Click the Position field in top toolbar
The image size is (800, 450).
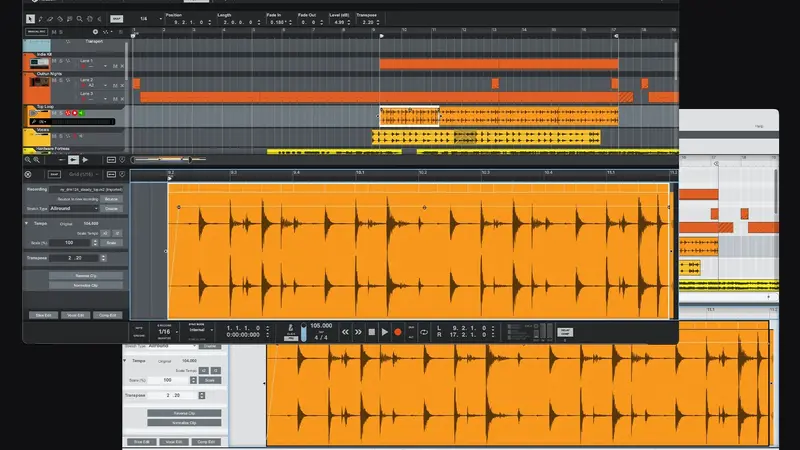189,22
